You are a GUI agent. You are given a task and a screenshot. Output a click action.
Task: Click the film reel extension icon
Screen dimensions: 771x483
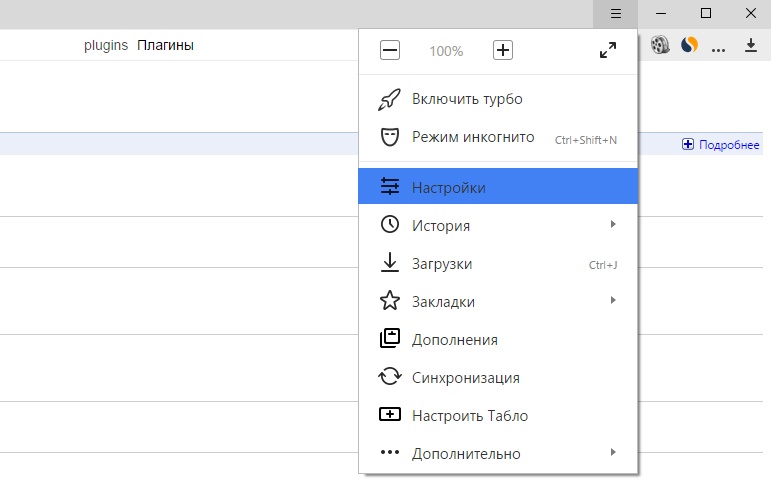click(x=660, y=45)
